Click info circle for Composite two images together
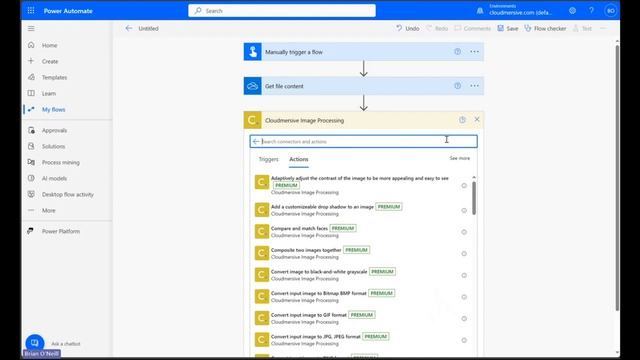Image resolution: width=640 pixels, height=360 pixels. 464,253
